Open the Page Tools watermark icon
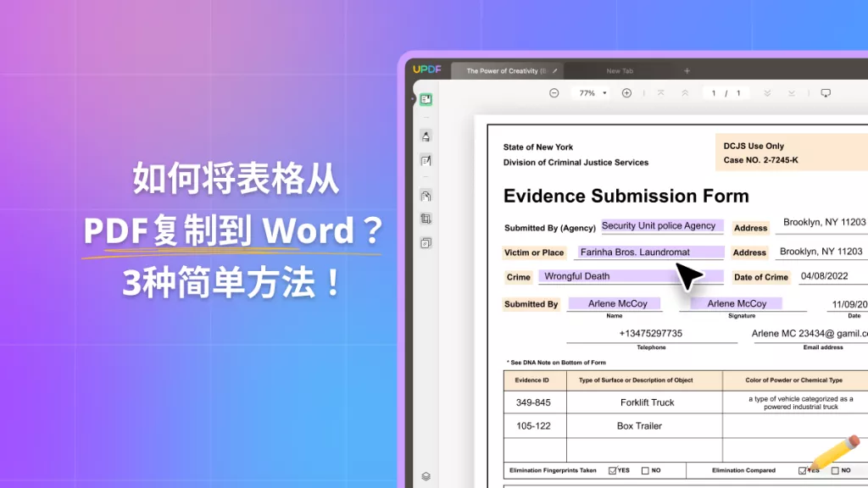Viewport: 868px width, 488px height. 426,243
